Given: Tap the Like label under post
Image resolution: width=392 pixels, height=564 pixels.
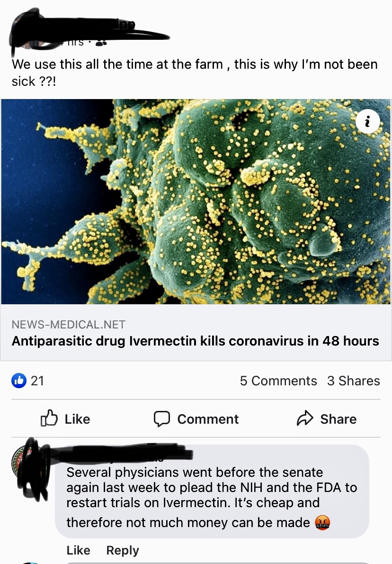Looking at the screenshot, I should (x=77, y=419).
